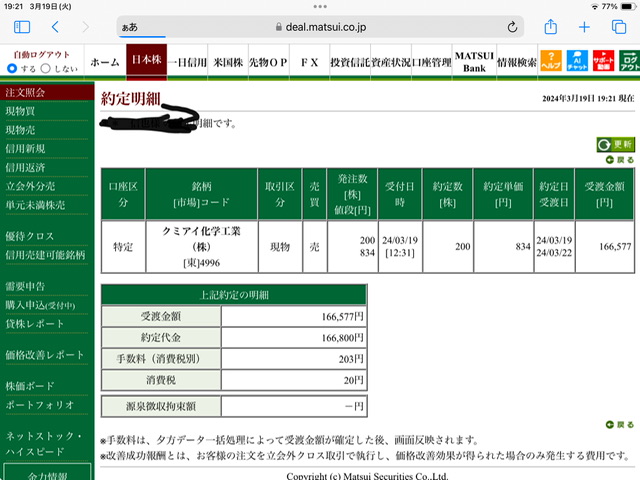This screenshot has width=640, height=480.
Task: Open the 情報検索 tab
Action: (x=517, y=62)
